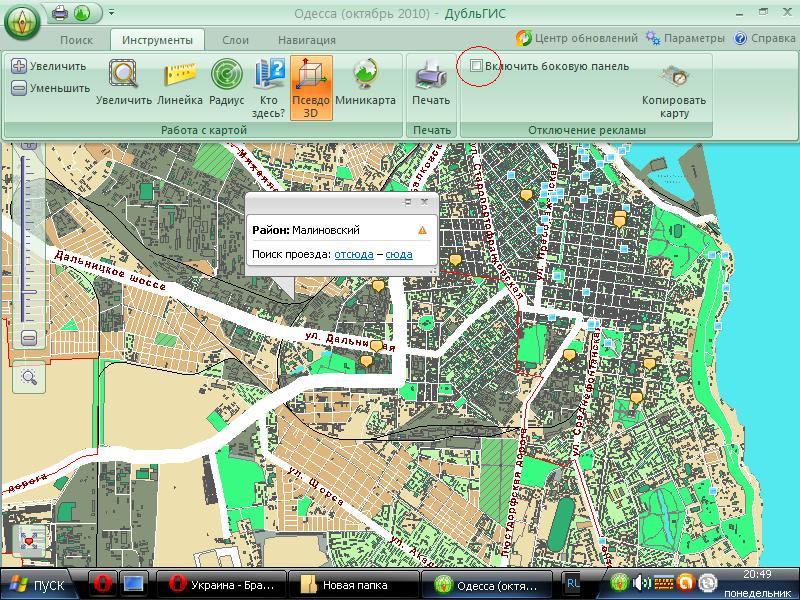Image resolution: width=800 pixels, height=600 pixels.
Task: Open the Слои ribbon tab
Action: 235,40
